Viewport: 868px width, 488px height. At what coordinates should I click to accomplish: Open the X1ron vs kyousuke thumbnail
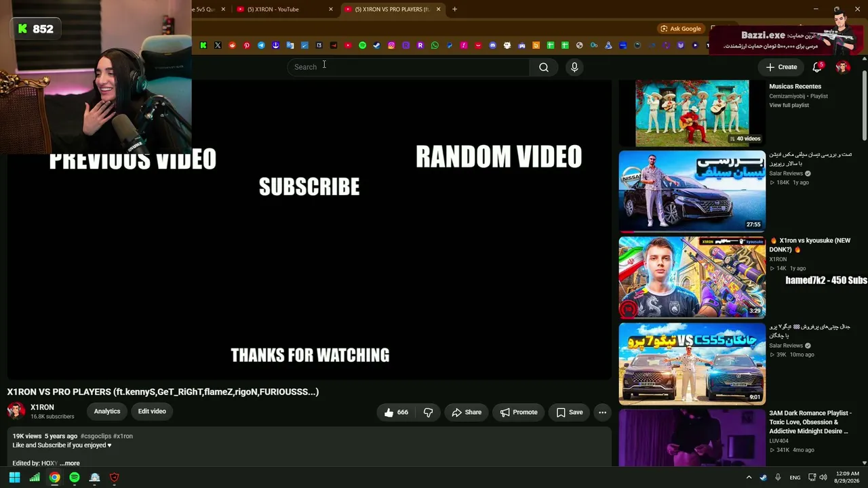(x=692, y=278)
